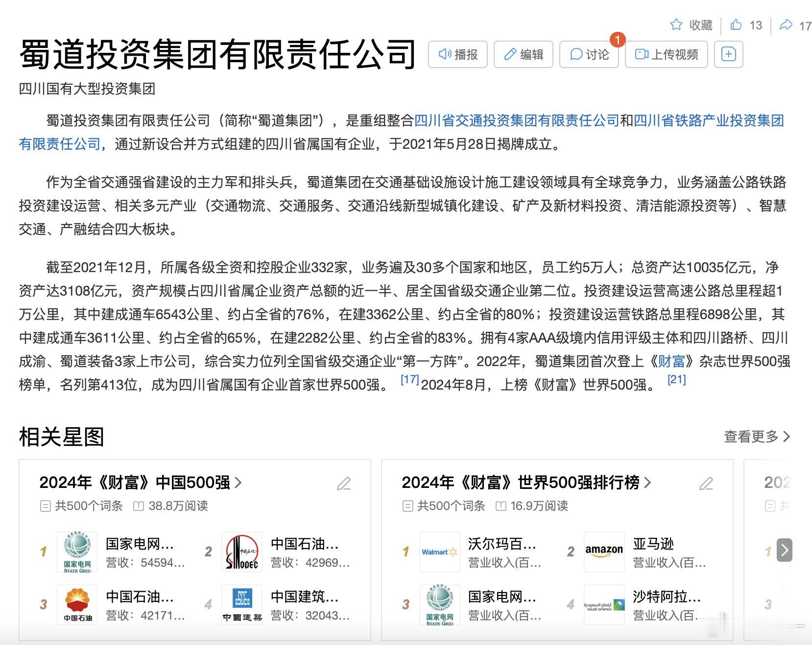Click the red notification badge on 讨论
Viewport: 812px width, 645px height.
(x=618, y=39)
